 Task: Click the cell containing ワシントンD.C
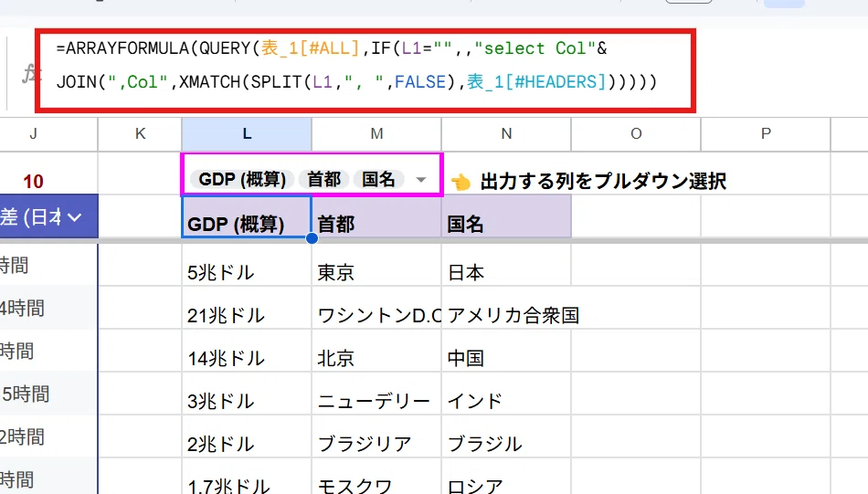tap(376, 308)
